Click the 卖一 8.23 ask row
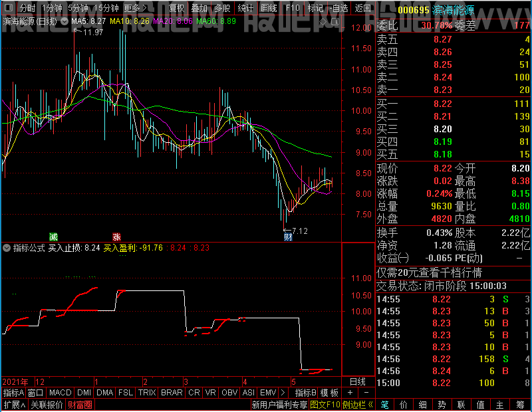532x412 pixels. coord(454,90)
